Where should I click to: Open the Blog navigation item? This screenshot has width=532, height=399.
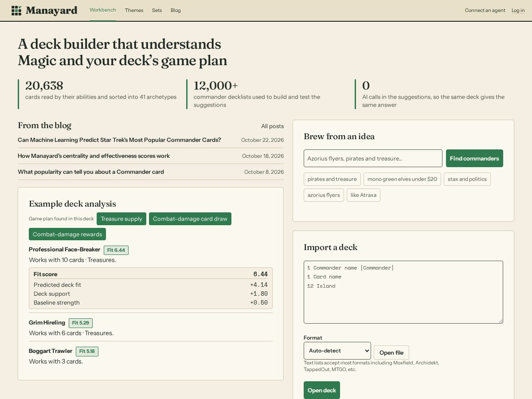click(176, 10)
